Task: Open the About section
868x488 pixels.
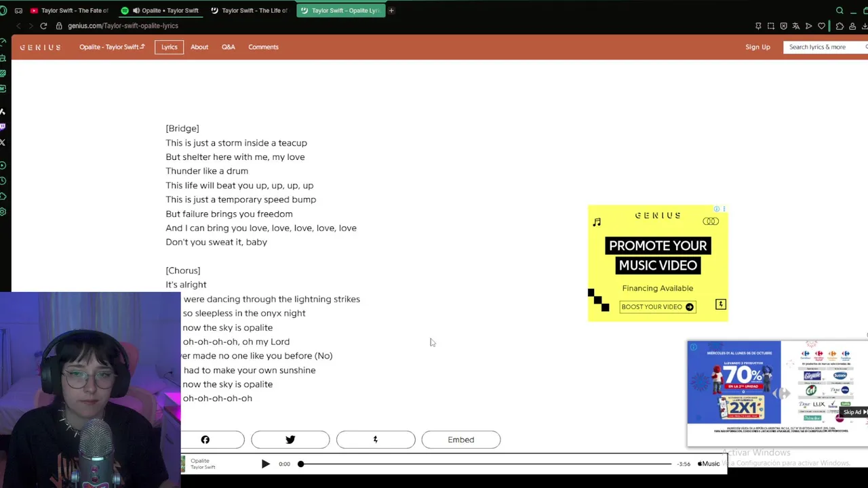Action: tap(199, 47)
